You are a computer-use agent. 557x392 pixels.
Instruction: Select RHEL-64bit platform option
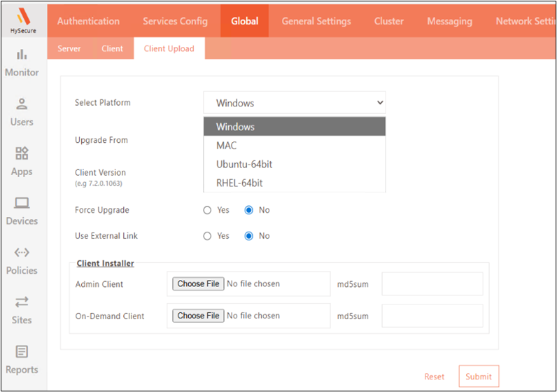pyautogui.click(x=239, y=183)
